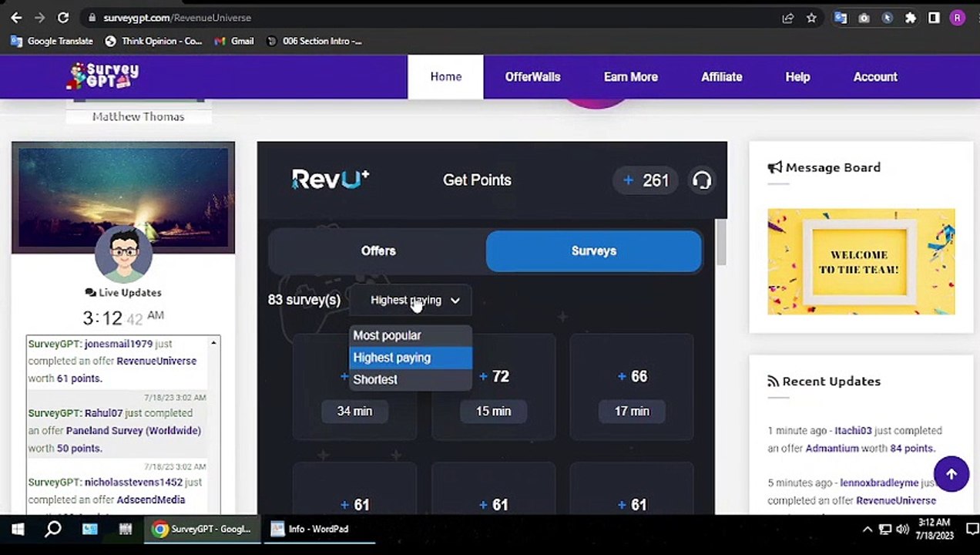Open the Extensions puzzle icon

tap(910, 18)
